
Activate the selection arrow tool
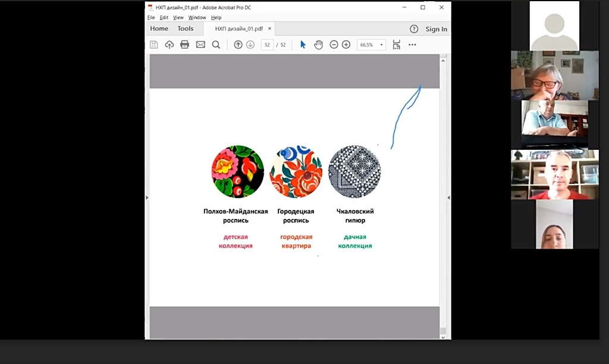click(x=303, y=45)
